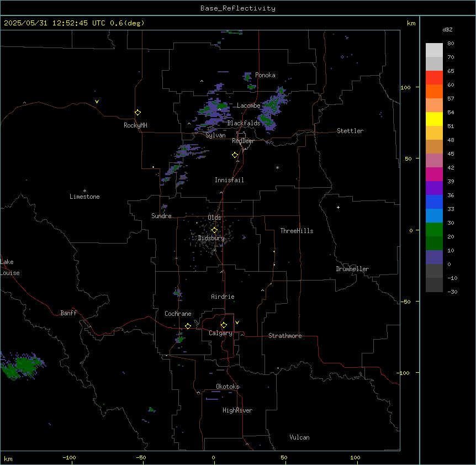Click the Vulcan label
Screen dimensions: 476x465
[x=300, y=437]
